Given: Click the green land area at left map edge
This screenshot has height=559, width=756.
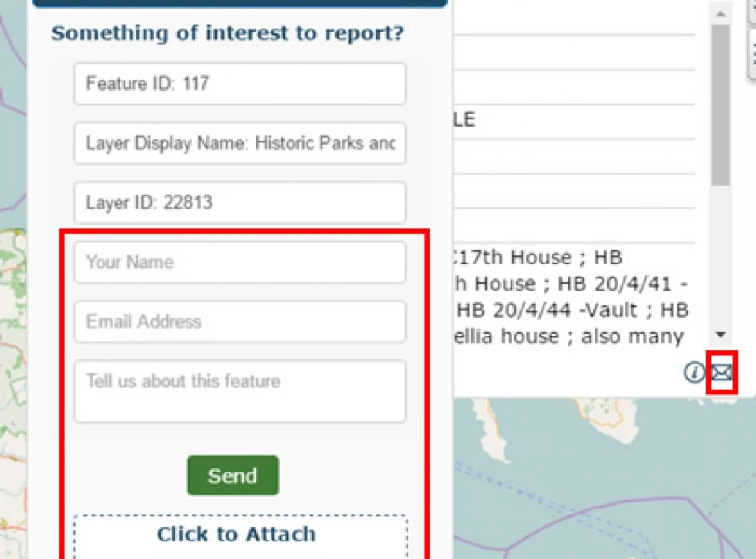Looking at the screenshot, I should (12, 324).
